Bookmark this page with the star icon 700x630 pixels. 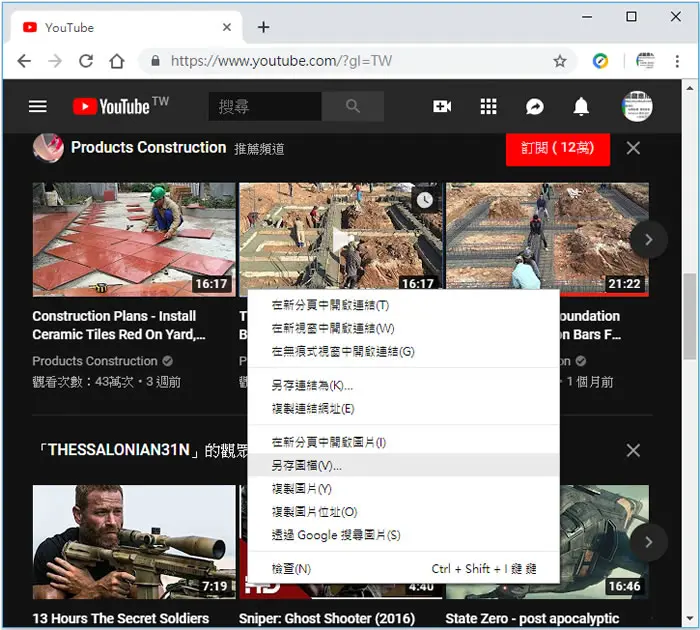pos(560,61)
